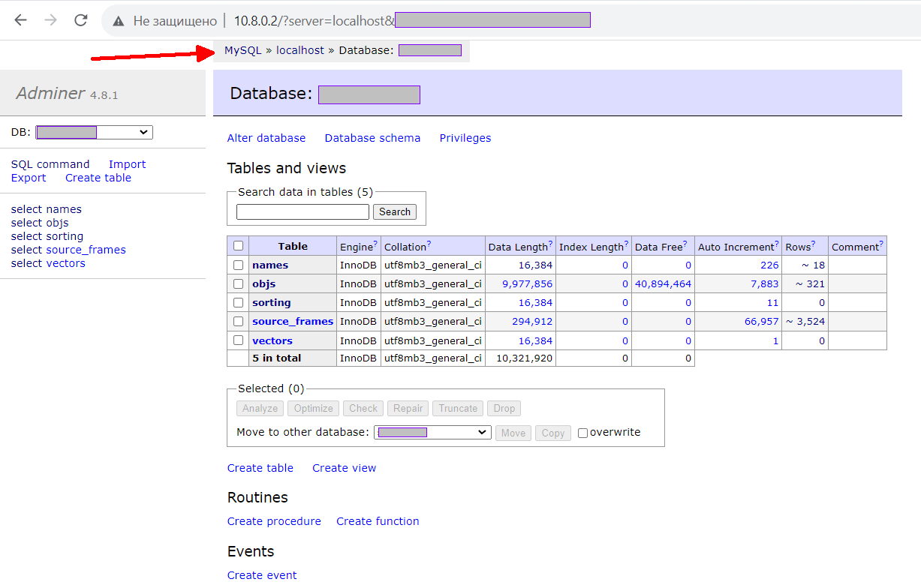Click the Optimize button
The image size is (921, 588).
313,409
